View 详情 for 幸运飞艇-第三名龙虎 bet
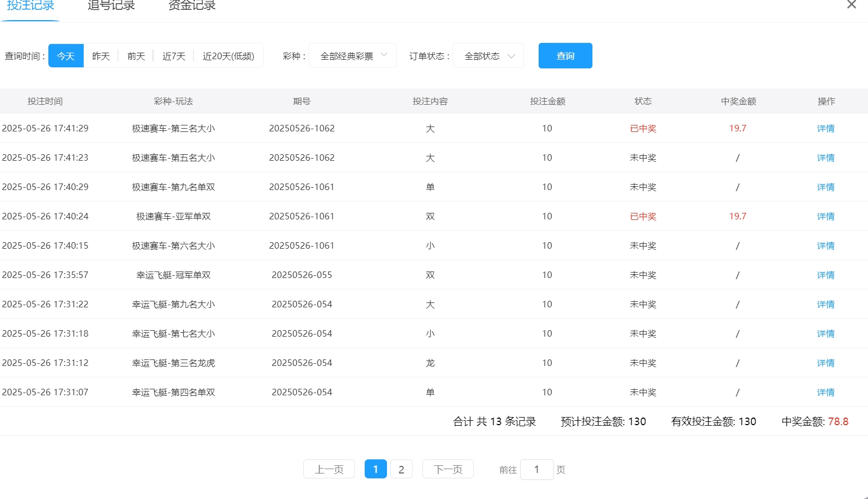The image size is (868, 499). pos(825,363)
